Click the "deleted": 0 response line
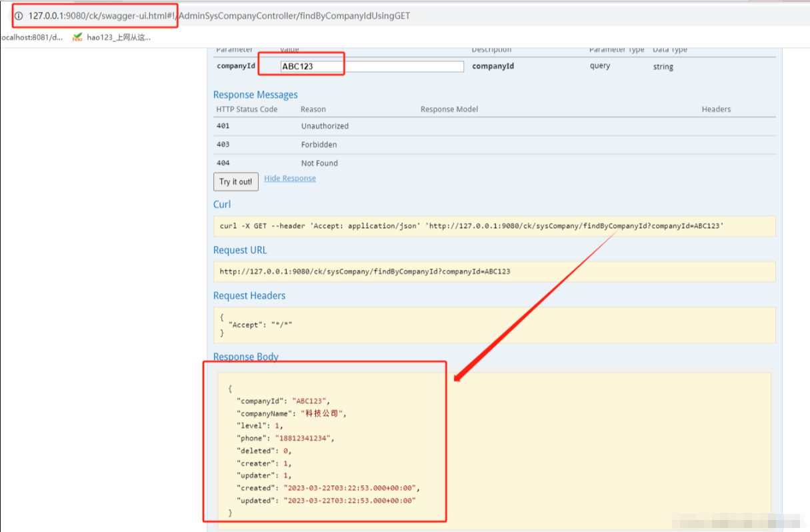810x532 pixels. [264, 451]
